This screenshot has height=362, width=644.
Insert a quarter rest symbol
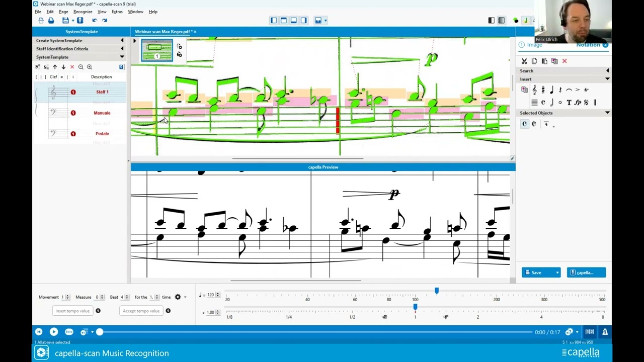560,90
